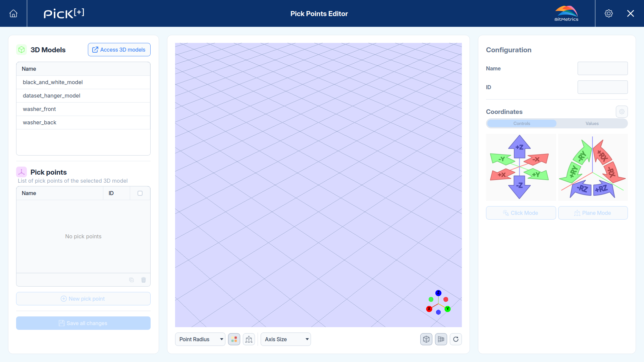Toggle select-all pick points checkbox
Viewport: 644px width, 362px height.
[140, 193]
